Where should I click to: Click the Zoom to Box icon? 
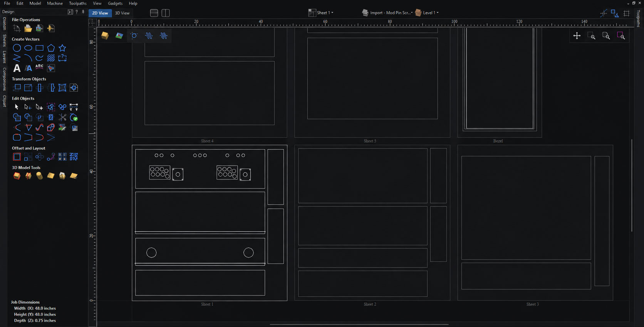tap(592, 36)
